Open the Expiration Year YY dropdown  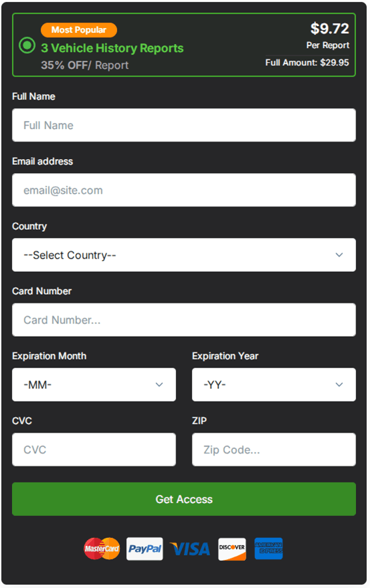pyautogui.click(x=274, y=385)
